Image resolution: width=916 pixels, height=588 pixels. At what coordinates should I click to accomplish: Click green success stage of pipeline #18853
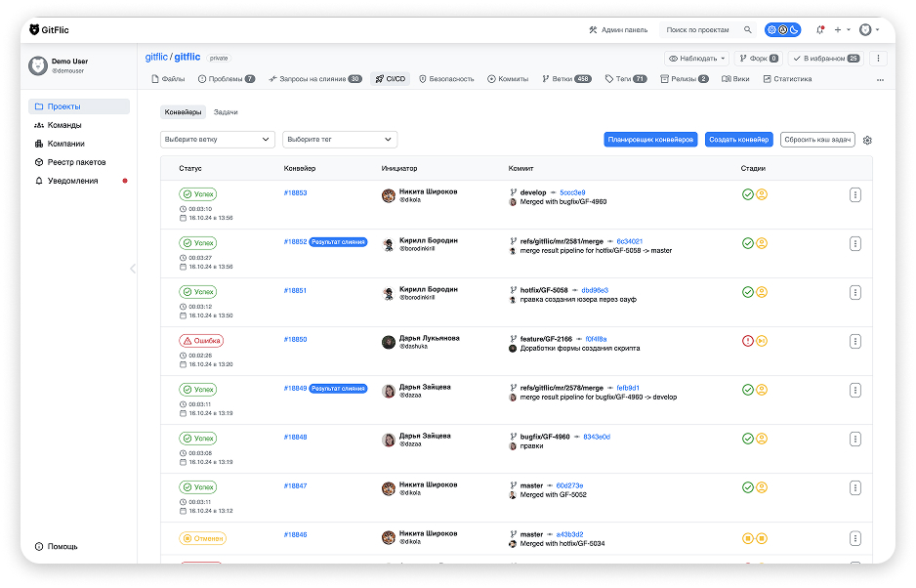tap(748, 194)
